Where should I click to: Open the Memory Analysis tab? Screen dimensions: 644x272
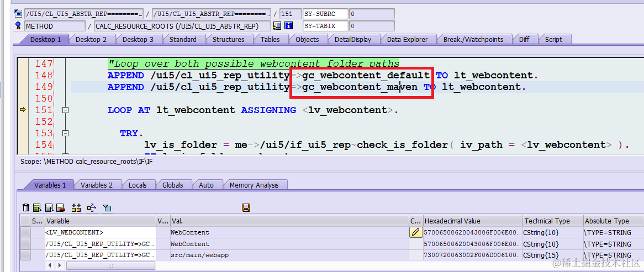coord(254,185)
